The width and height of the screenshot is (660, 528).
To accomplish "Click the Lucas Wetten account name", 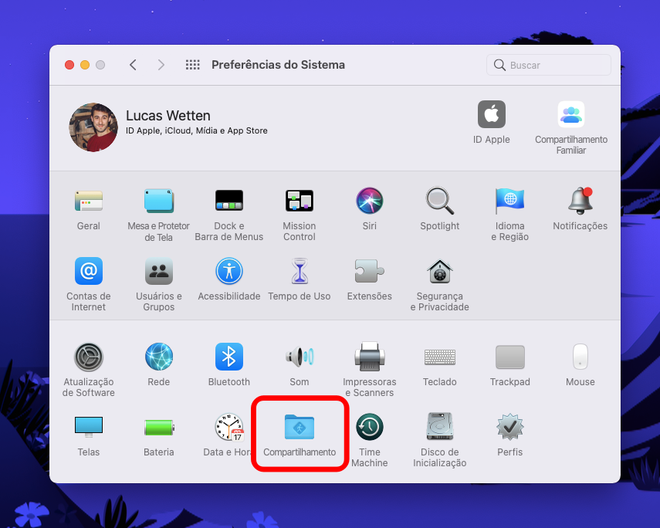I will [x=168, y=115].
